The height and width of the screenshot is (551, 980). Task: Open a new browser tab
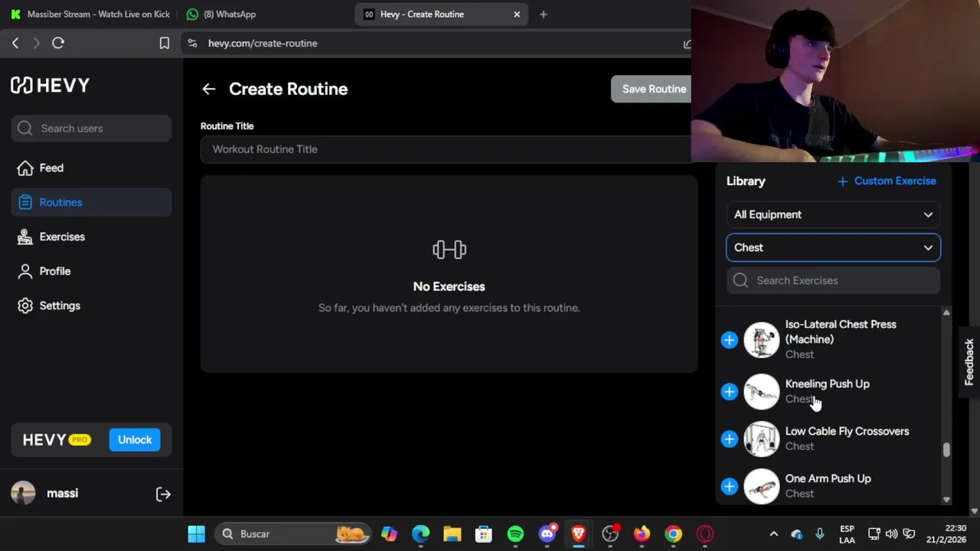[543, 14]
